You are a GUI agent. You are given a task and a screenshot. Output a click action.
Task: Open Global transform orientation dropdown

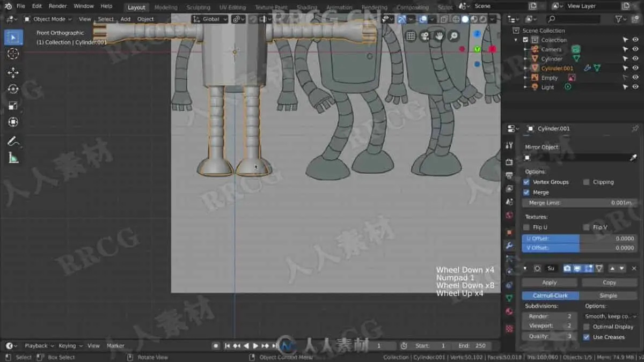[x=210, y=19]
